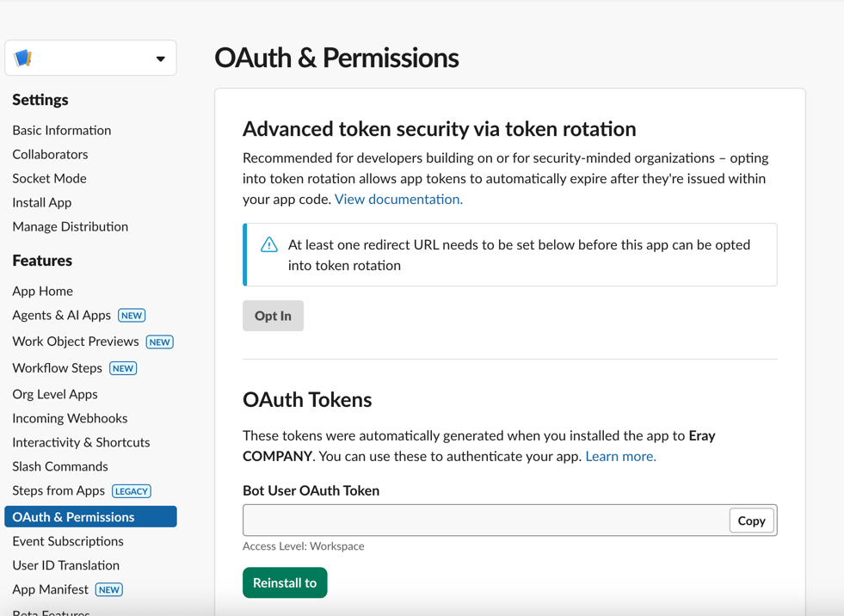Click the NEW badge beside Workflow Steps
844x616 pixels.
click(123, 367)
